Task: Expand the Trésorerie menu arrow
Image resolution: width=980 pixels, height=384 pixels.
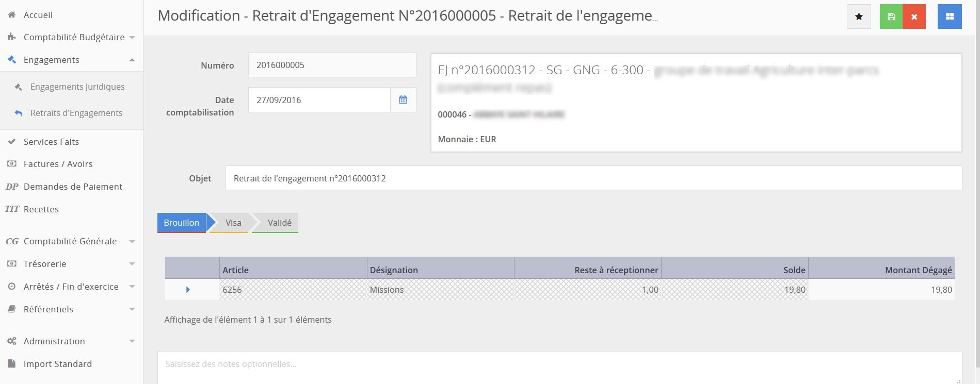Action: pyautogui.click(x=132, y=264)
